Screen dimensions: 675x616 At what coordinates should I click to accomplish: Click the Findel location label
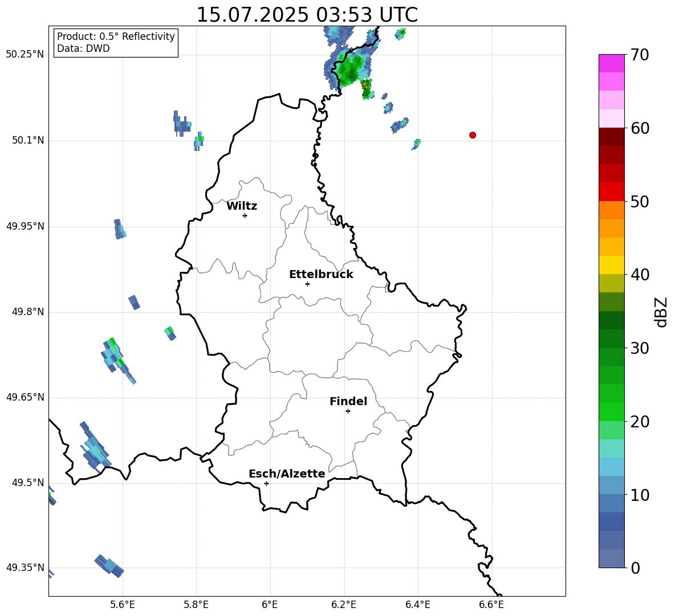tap(348, 401)
